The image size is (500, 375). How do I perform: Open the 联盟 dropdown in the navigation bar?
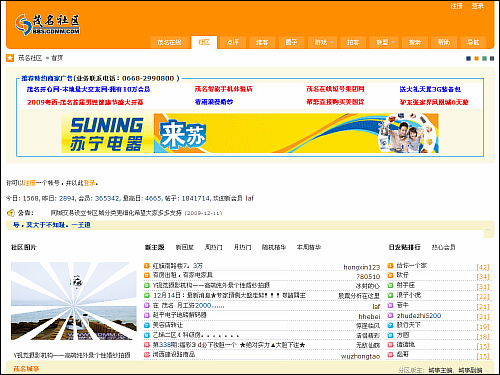385,42
